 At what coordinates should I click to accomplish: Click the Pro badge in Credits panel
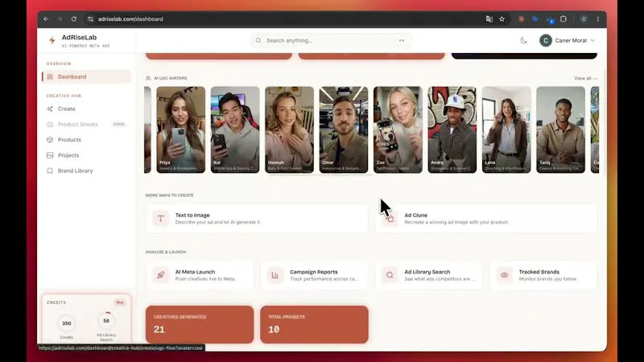[x=120, y=302]
